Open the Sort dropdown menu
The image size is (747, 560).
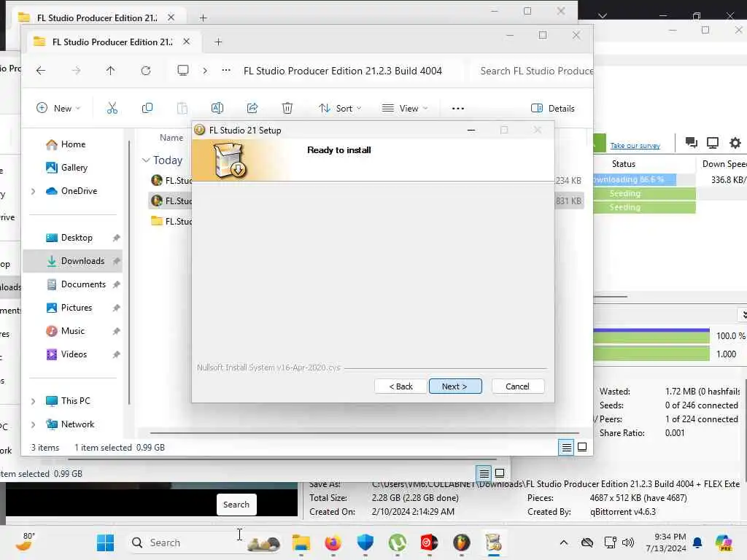coord(340,108)
